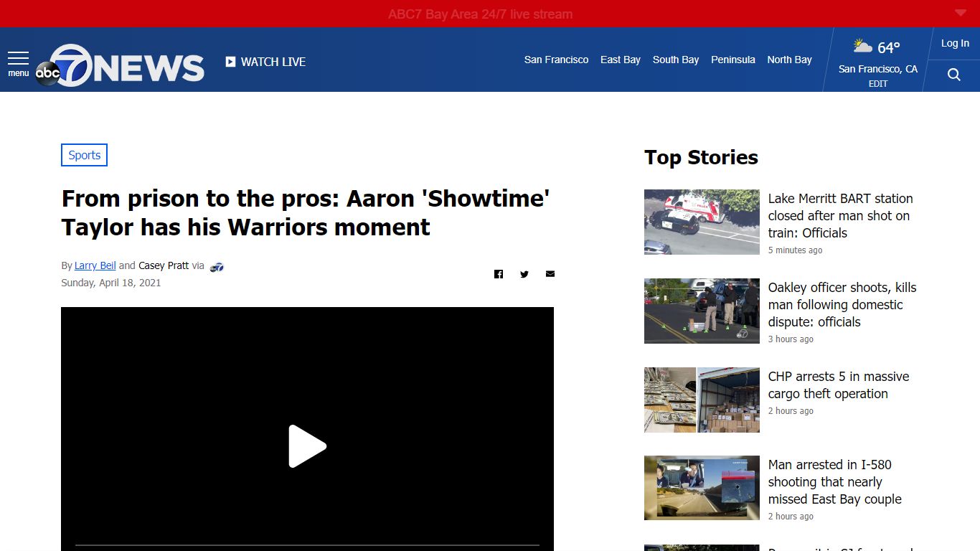This screenshot has height=551, width=980.
Task: Click the video progress bar
Action: (x=307, y=545)
